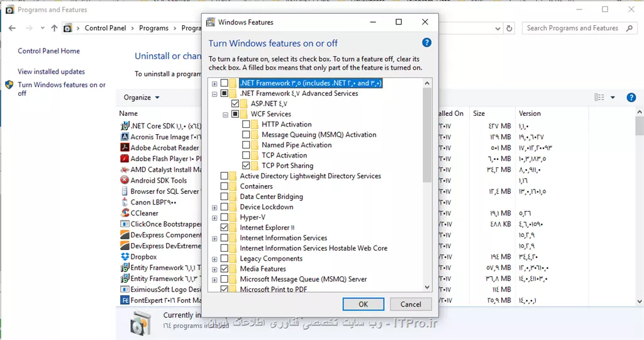Enable Active Directory Lightweight Directory Services
644x340 pixels.
tap(225, 176)
